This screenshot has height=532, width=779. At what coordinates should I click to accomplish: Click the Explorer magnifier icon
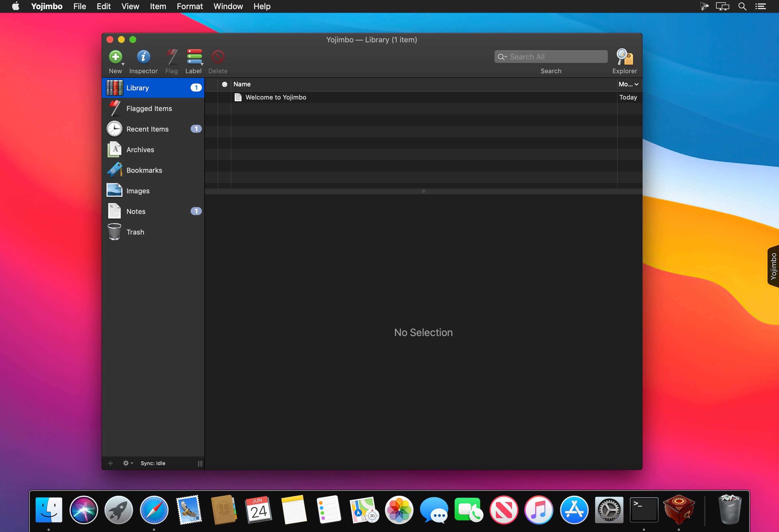pyautogui.click(x=624, y=57)
